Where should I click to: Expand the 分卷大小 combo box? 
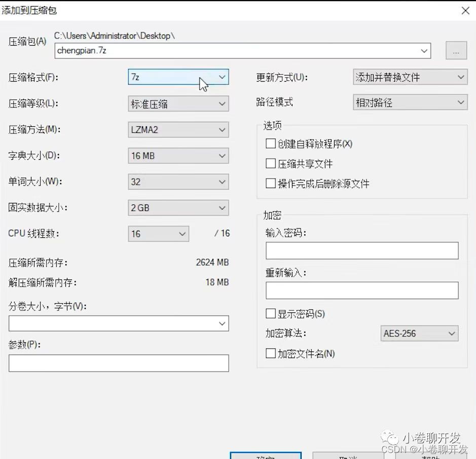[119, 323]
